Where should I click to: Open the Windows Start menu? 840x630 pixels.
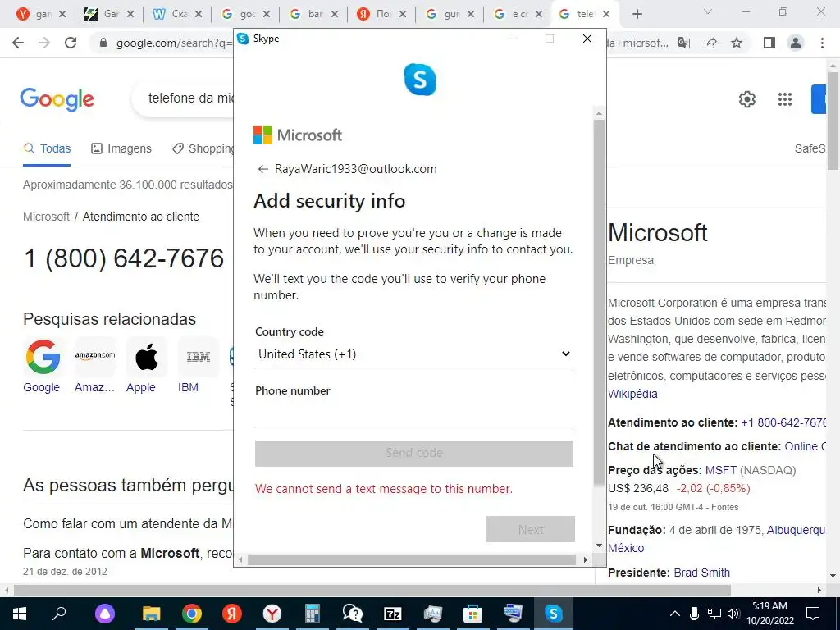(20, 614)
